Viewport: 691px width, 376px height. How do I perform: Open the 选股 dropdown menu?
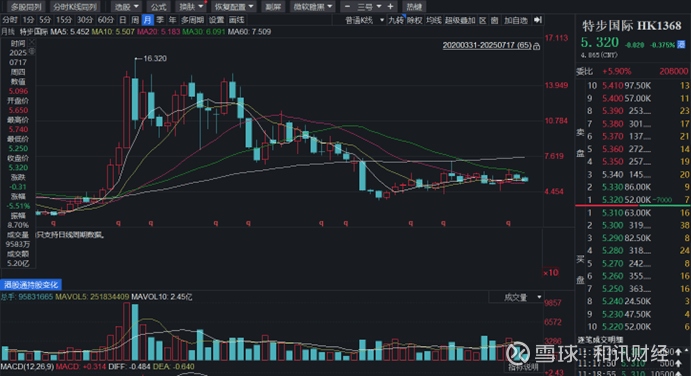tap(127, 7)
